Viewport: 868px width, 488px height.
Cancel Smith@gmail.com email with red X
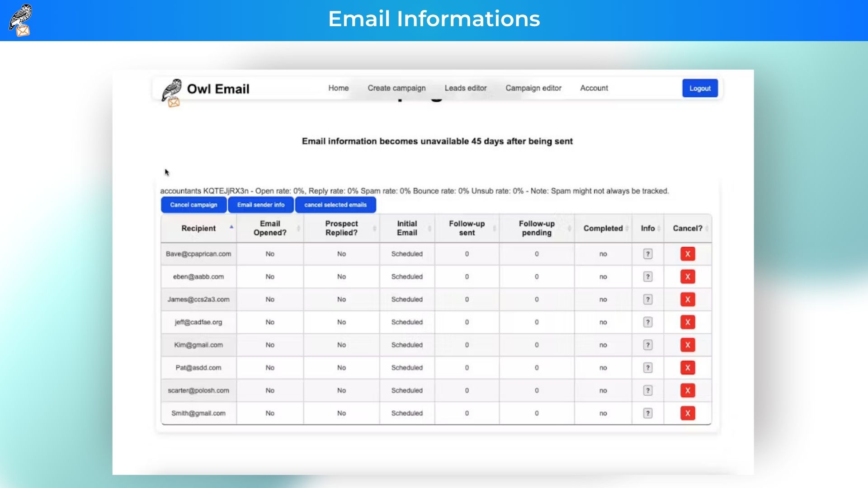687,413
